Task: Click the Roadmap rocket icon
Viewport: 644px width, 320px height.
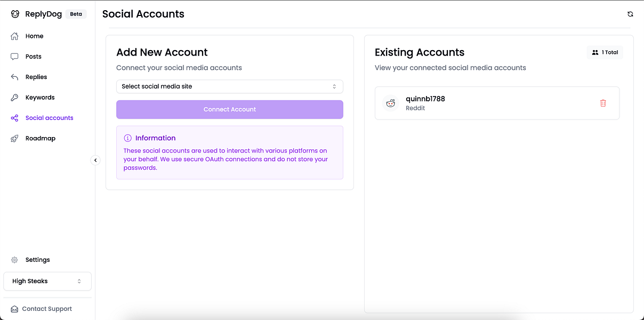Action: [x=15, y=139]
